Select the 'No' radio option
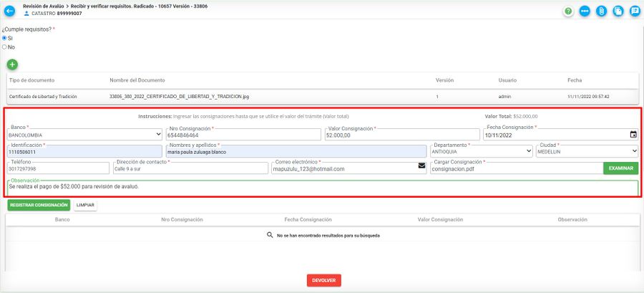 click(4, 47)
